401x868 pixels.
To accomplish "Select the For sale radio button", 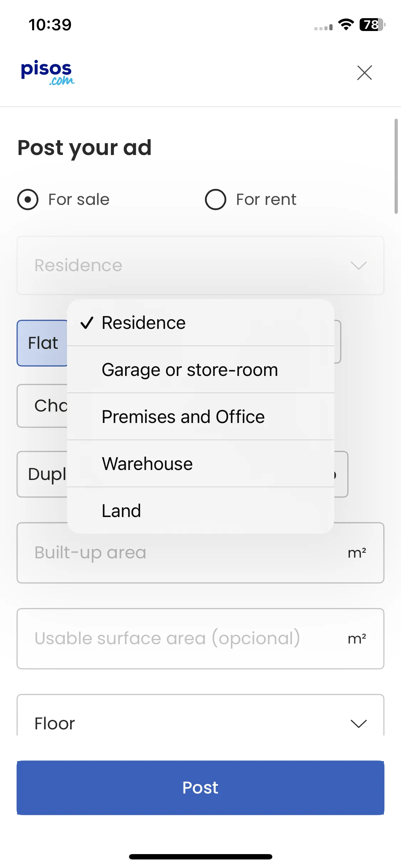I will click(28, 200).
